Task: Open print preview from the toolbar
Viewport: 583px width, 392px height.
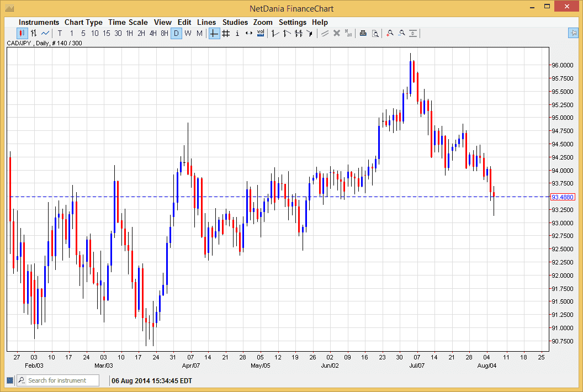Action: (x=375, y=33)
